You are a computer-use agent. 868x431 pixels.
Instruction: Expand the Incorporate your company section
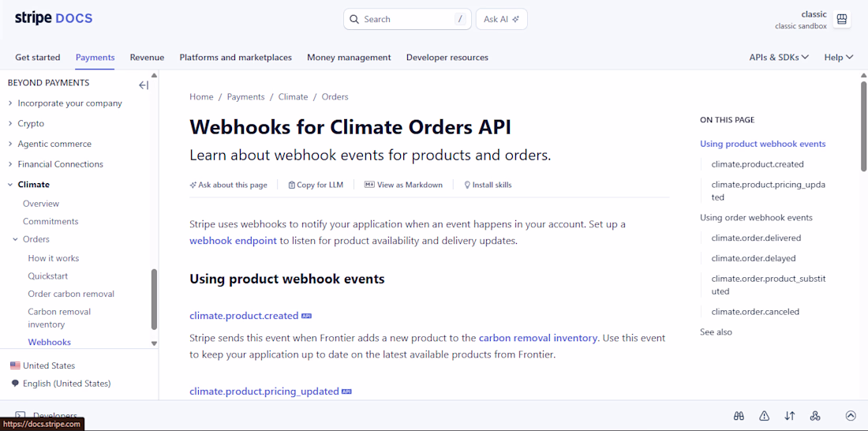[10, 103]
